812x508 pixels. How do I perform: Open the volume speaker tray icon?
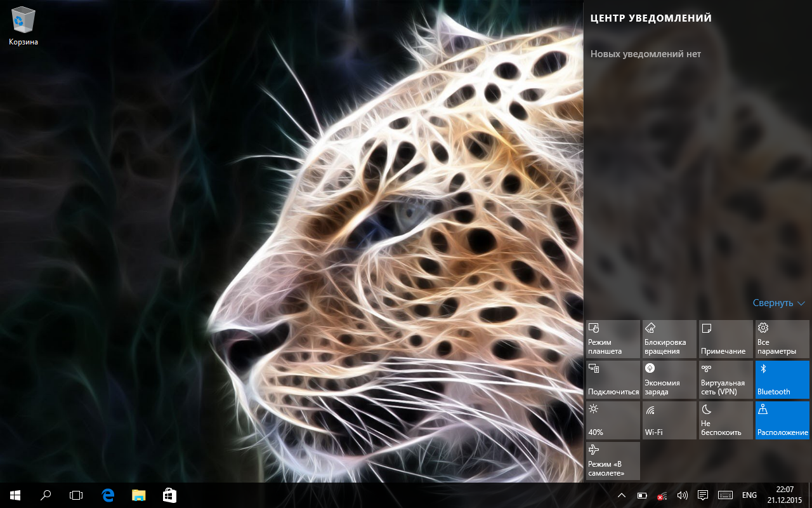(x=683, y=495)
